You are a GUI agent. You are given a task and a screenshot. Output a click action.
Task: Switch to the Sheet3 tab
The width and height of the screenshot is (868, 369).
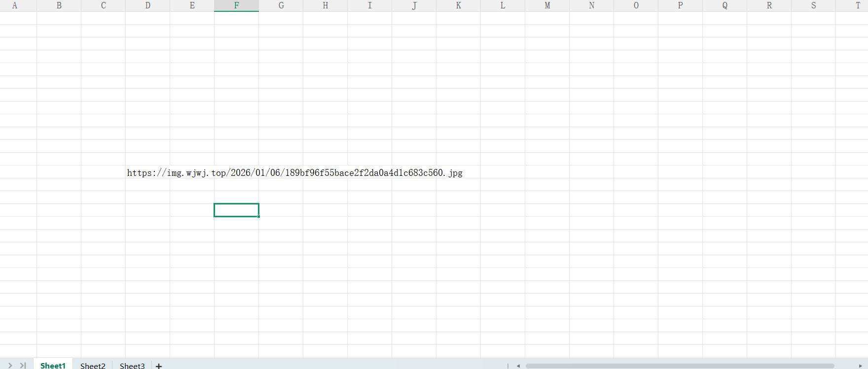(132, 366)
